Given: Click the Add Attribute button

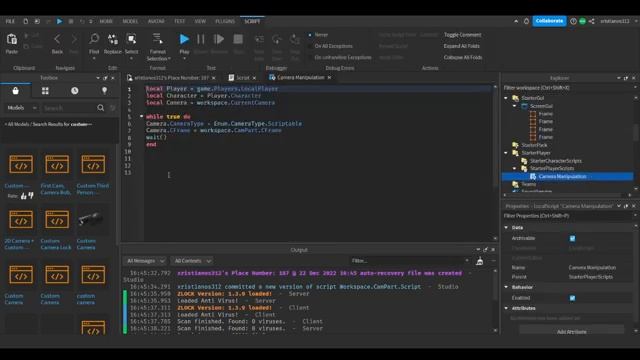Looking at the screenshot, I should coord(571,332).
